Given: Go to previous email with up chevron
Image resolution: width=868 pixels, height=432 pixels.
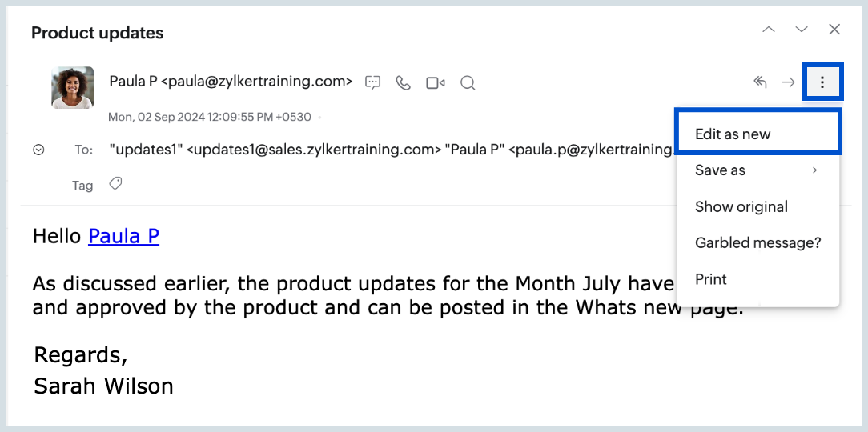Looking at the screenshot, I should (x=769, y=30).
